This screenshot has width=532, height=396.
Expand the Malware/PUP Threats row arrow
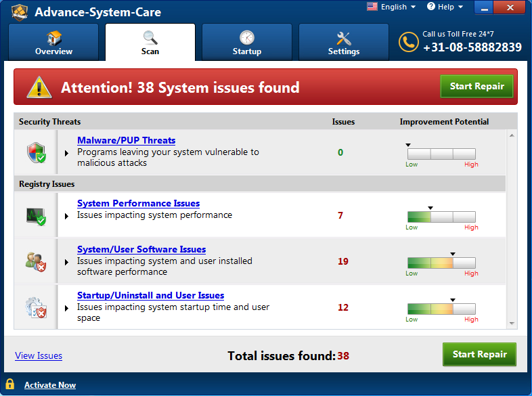click(67, 154)
